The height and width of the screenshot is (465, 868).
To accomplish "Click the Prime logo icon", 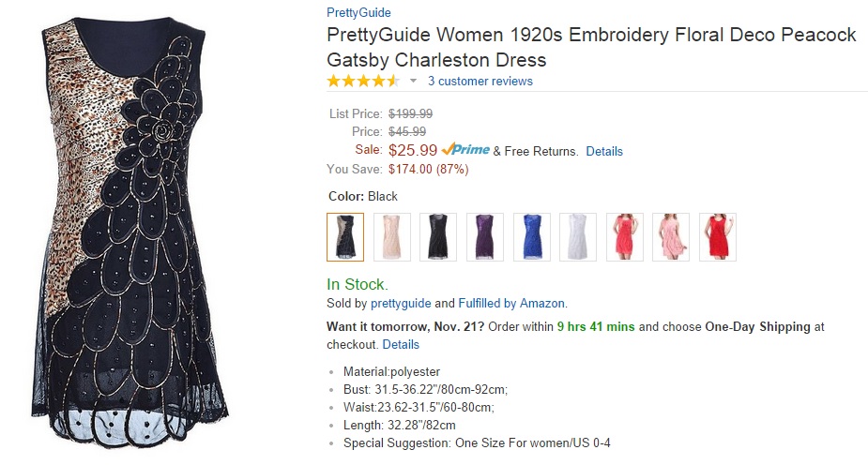I will point(465,150).
